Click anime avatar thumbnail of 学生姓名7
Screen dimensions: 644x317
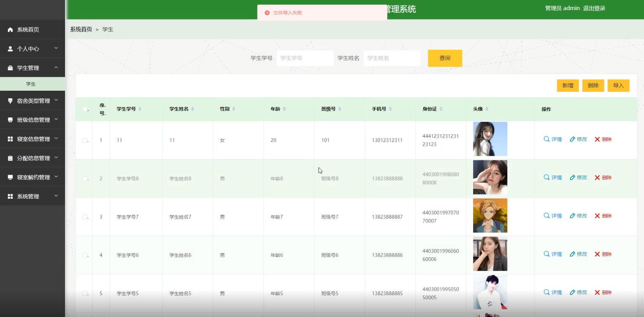coord(490,215)
